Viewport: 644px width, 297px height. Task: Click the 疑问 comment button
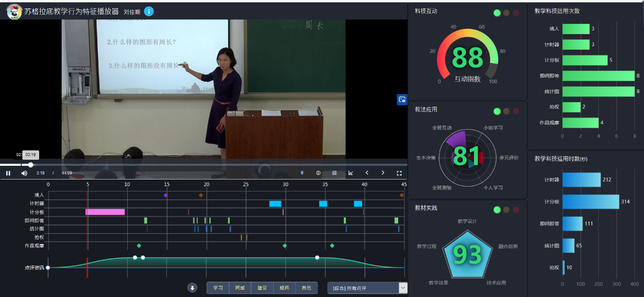pos(284,288)
